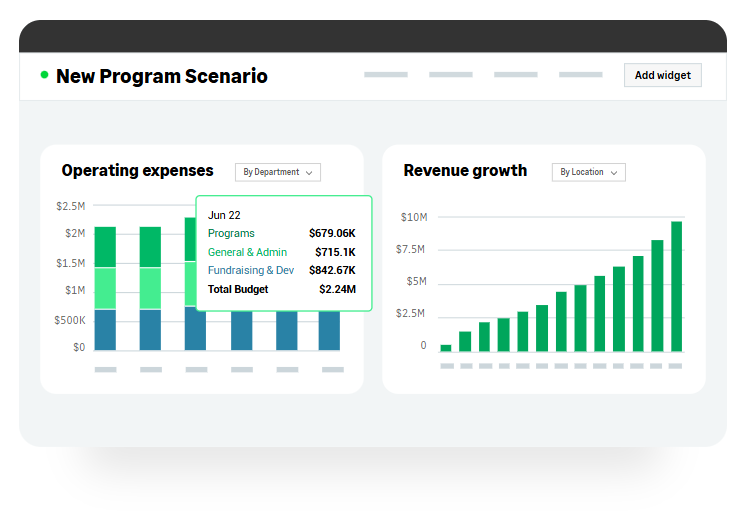
Task: Click the New Program Scenario title
Action: (162, 76)
